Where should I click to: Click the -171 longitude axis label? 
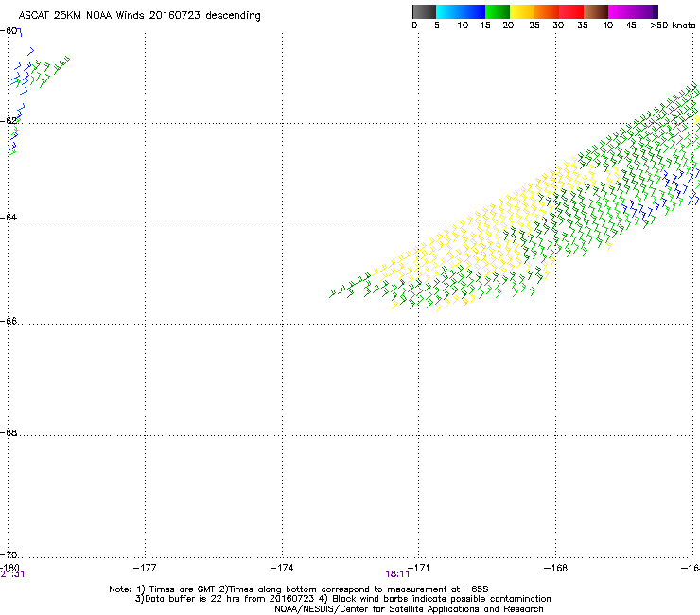pyautogui.click(x=419, y=568)
